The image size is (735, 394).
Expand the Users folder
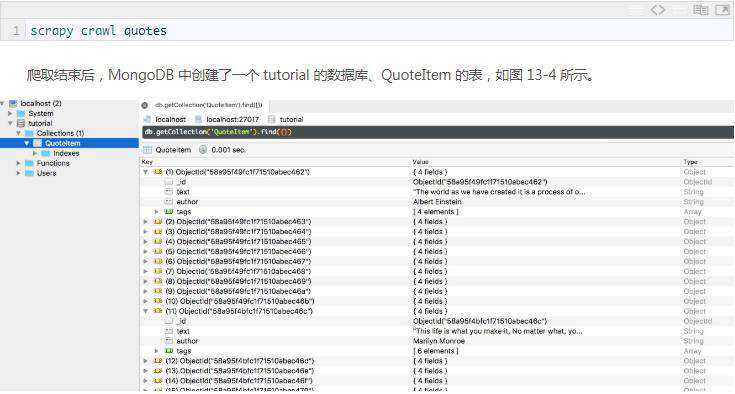coord(18,173)
